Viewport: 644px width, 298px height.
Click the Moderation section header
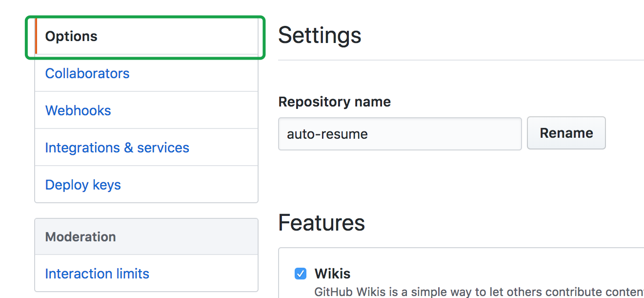click(x=80, y=237)
